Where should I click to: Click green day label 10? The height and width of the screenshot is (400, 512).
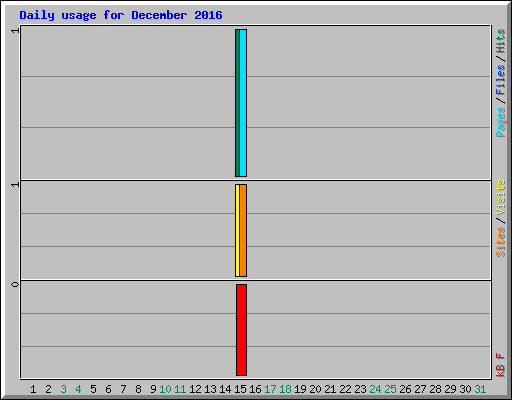(x=165, y=389)
